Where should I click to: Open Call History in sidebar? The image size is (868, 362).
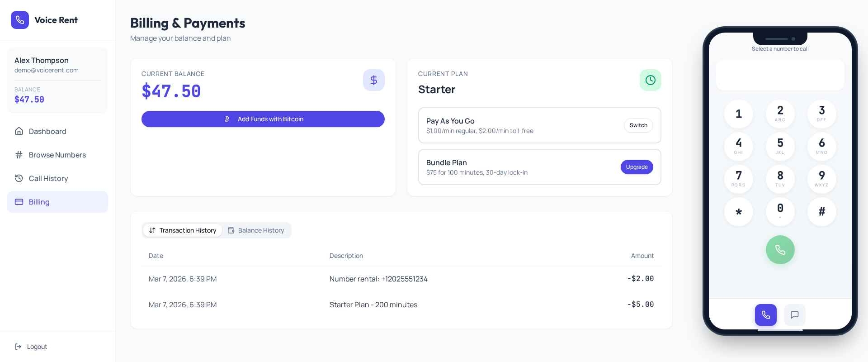pos(48,178)
